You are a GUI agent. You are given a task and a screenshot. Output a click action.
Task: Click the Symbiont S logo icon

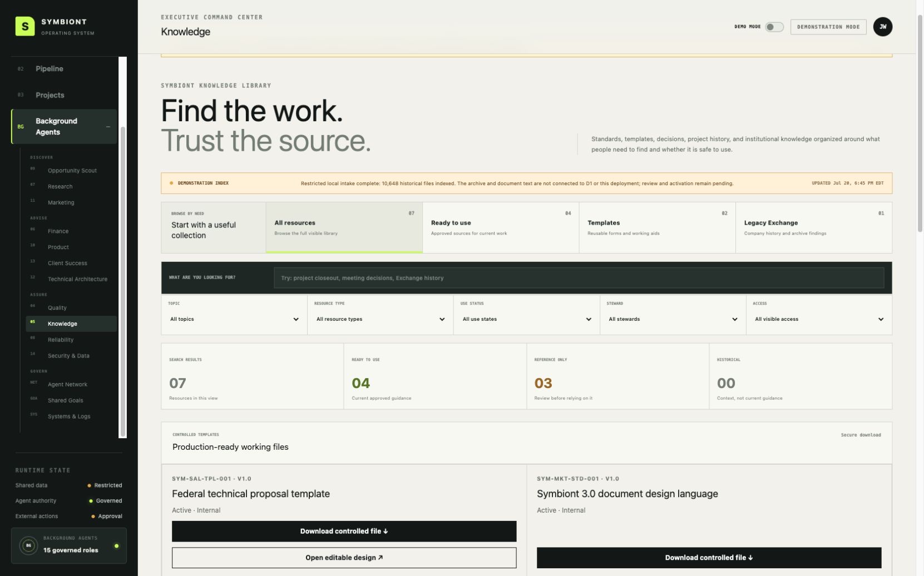[24, 26]
